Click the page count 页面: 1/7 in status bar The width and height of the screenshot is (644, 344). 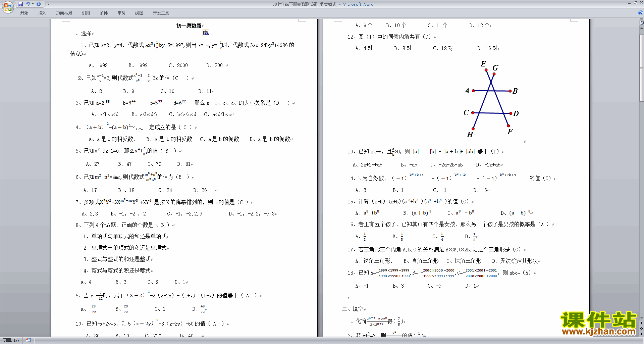(x=11, y=340)
